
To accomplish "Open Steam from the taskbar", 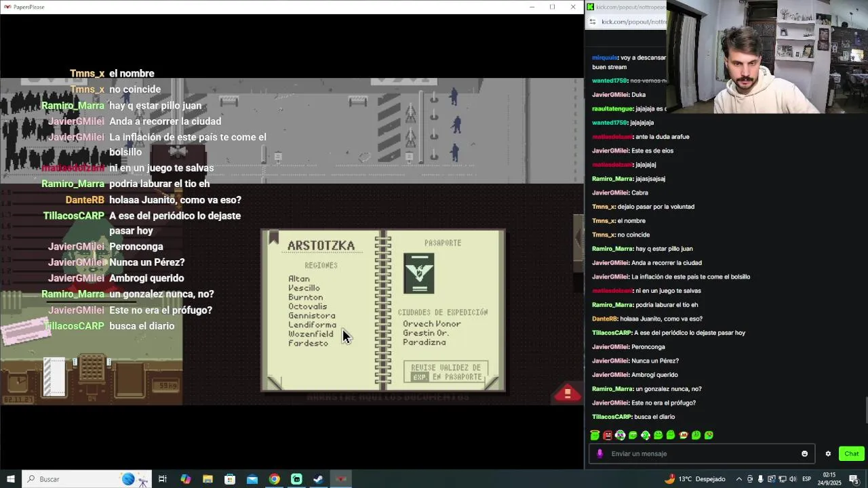I will [318, 479].
